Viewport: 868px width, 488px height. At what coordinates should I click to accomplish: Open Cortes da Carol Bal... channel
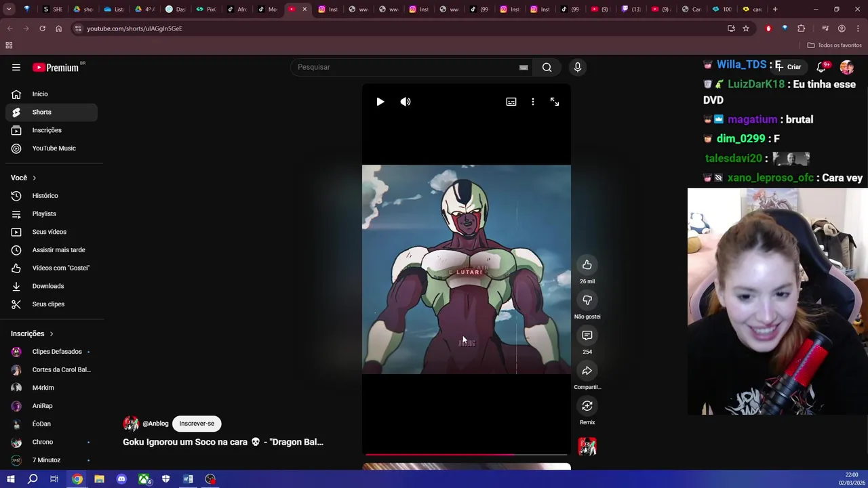point(52,369)
